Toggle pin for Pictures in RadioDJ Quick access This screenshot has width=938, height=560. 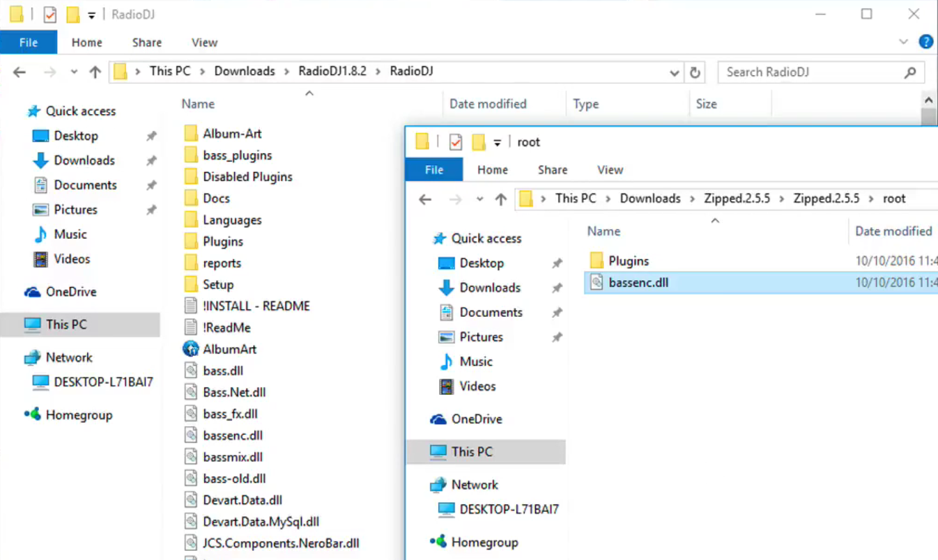pos(151,210)
